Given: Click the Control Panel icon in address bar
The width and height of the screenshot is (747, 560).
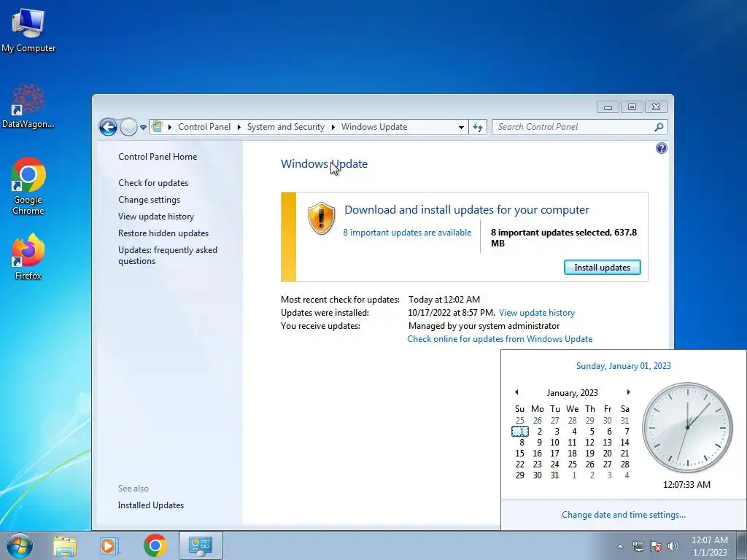Looking at the screenshot, I should point(157,127).
